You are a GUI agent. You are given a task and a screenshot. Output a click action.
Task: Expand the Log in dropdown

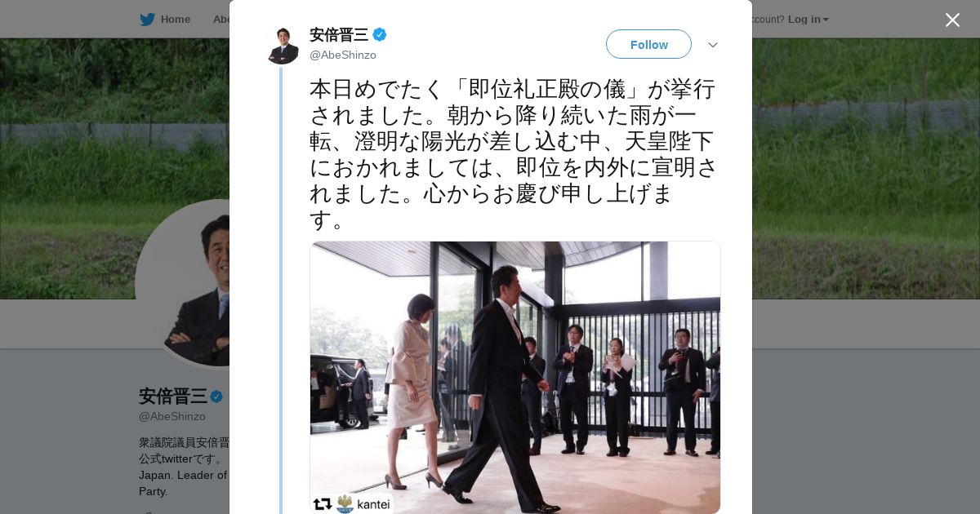click(808, 19)
